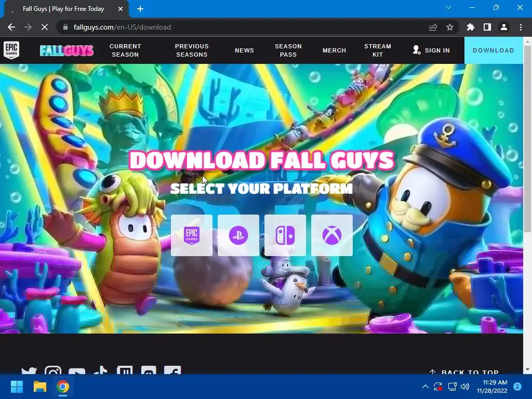Viewport: 532px width, 399px height.
Task: Go back to previous page
Action: (11, 27)
